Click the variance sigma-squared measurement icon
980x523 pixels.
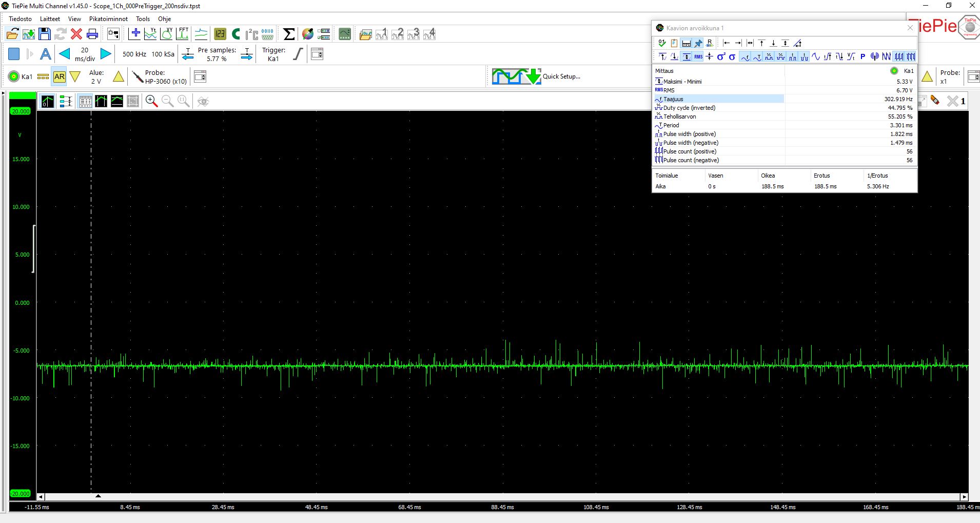(x=721, y=56)
